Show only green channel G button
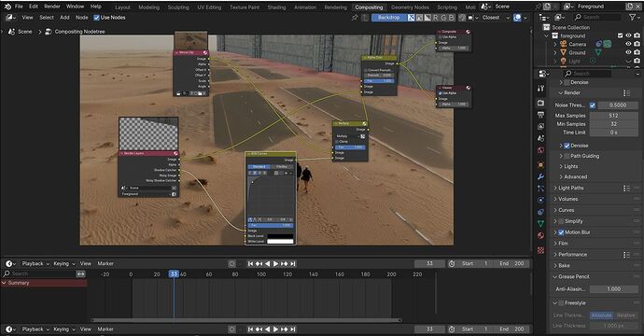The image size is (644, 336). (443, 18)
